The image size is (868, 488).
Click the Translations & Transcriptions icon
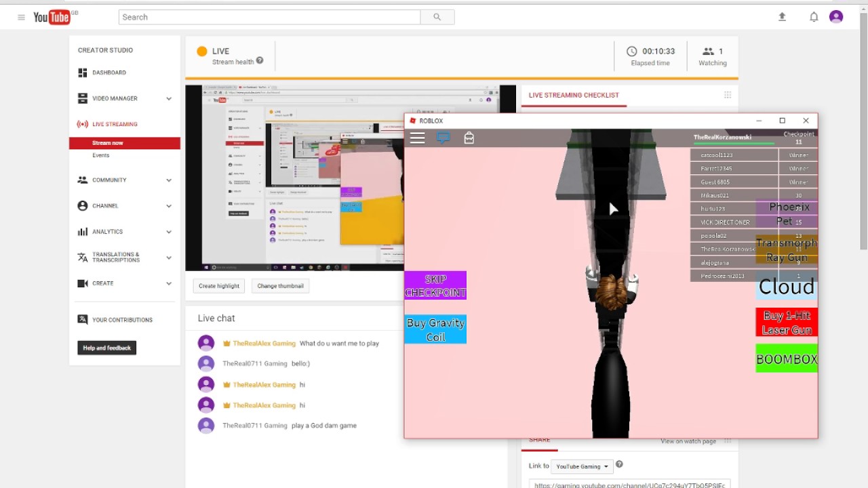(83, 258)
